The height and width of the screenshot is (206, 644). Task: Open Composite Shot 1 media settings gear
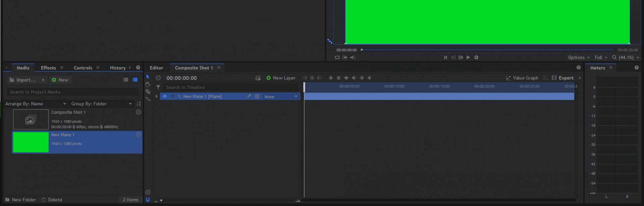tap(138, 112)
